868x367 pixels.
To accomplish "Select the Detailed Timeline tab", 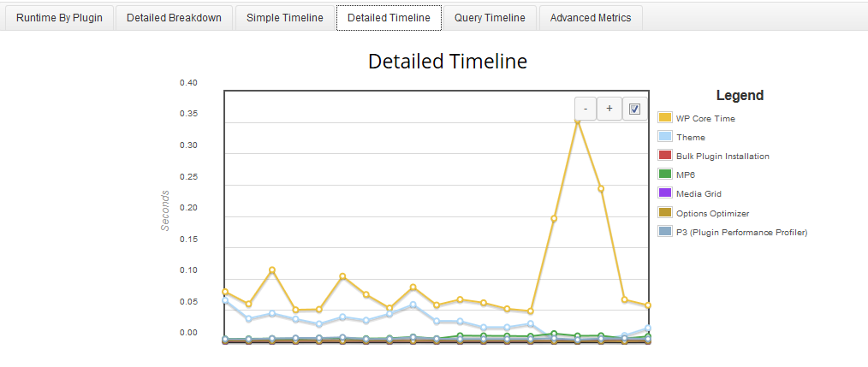I will click(x=389, y=18).
